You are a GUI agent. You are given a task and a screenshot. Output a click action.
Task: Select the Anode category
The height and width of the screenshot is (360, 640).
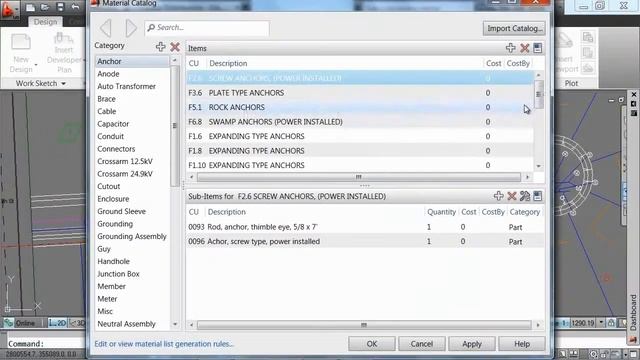coord(108,74)
